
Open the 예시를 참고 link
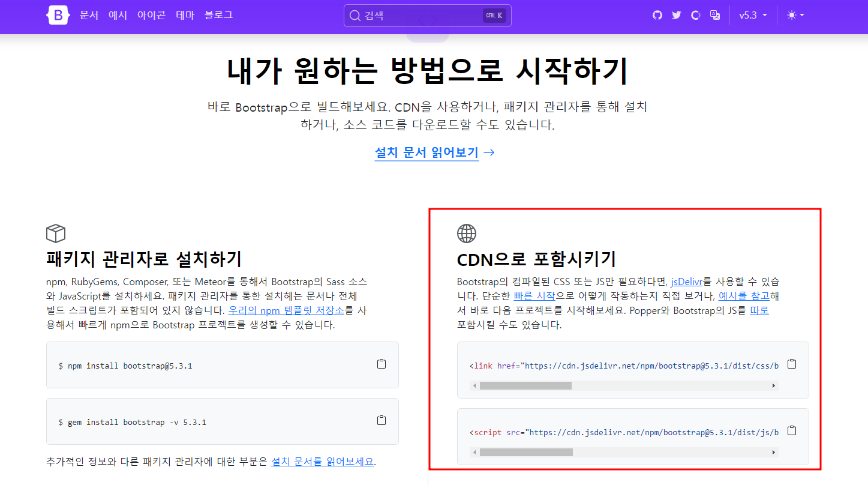point(744,296)
